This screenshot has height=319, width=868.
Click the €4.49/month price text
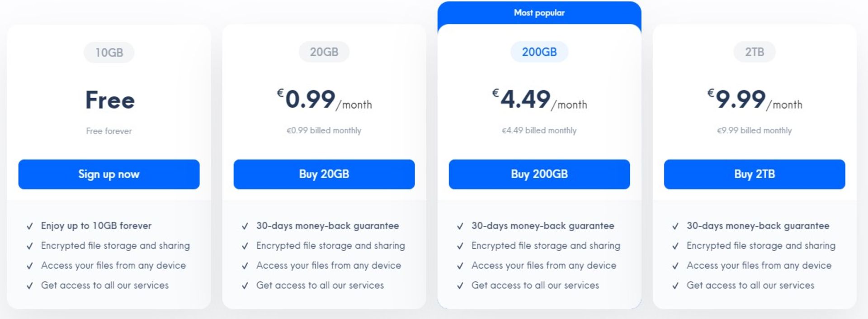click(539, 100)
